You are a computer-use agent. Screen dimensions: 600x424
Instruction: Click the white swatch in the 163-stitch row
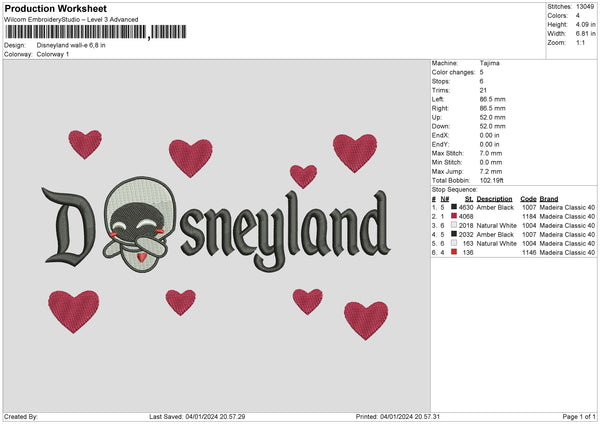[454, 243]
